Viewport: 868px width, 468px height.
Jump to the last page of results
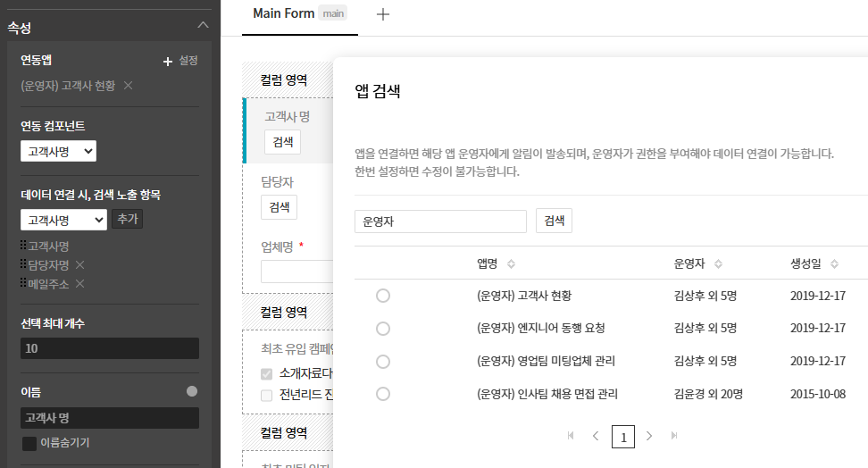(x=674, y=436)
